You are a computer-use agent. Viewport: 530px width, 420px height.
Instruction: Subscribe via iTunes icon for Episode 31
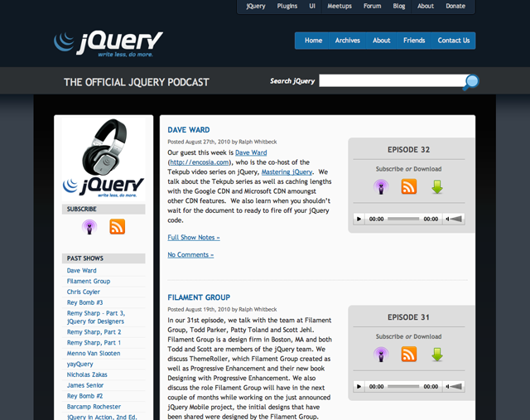pos(381,355)
